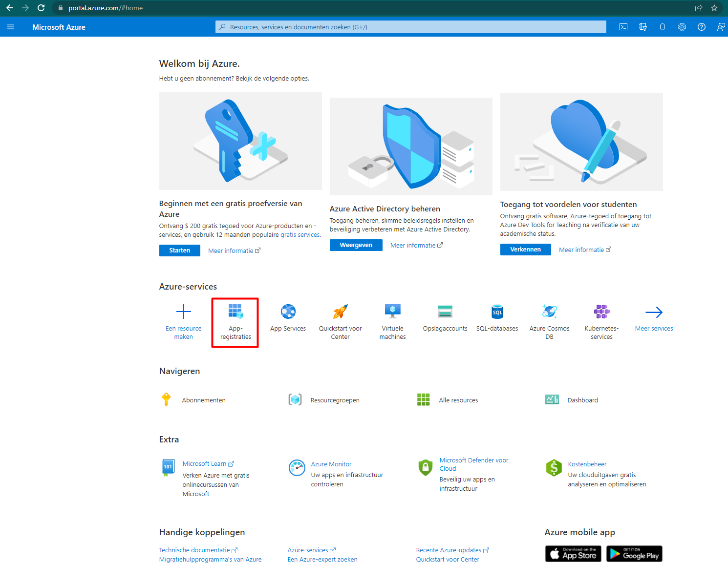This screenshot has width=728, height=585.
Task: Open the Virtuele machines icon
Action: [x=393, y=312]
